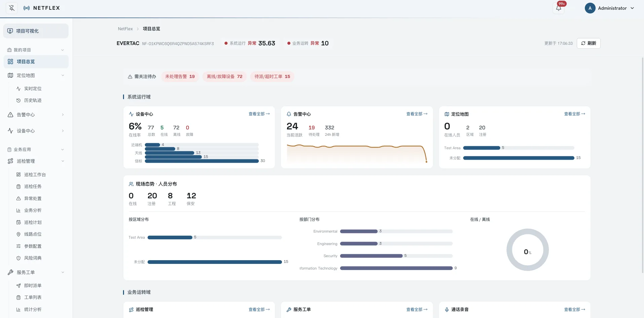Image resolution: width=644 pixels, height=318 pixels.
Task: Collapse the 我的项目 section chevron
Action: coord(63,50)
